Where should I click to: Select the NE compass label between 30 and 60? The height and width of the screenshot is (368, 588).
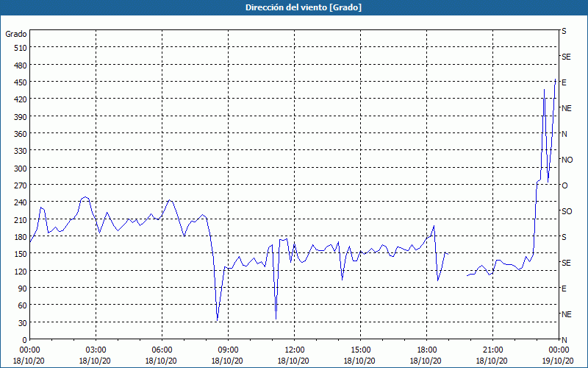point(566,314)
